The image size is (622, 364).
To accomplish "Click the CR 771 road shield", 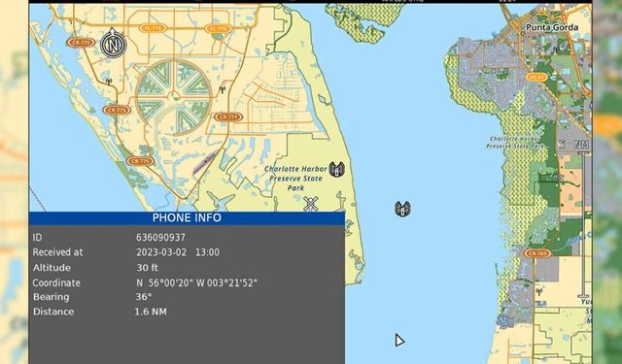I will click(x=228, y=116).
